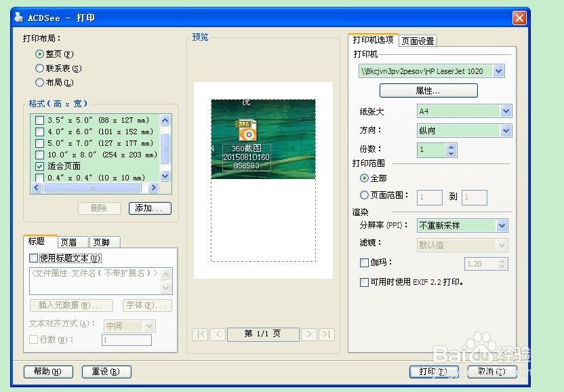
Task: Click the format list vertical scrollbar thumb
Action: 165,149
